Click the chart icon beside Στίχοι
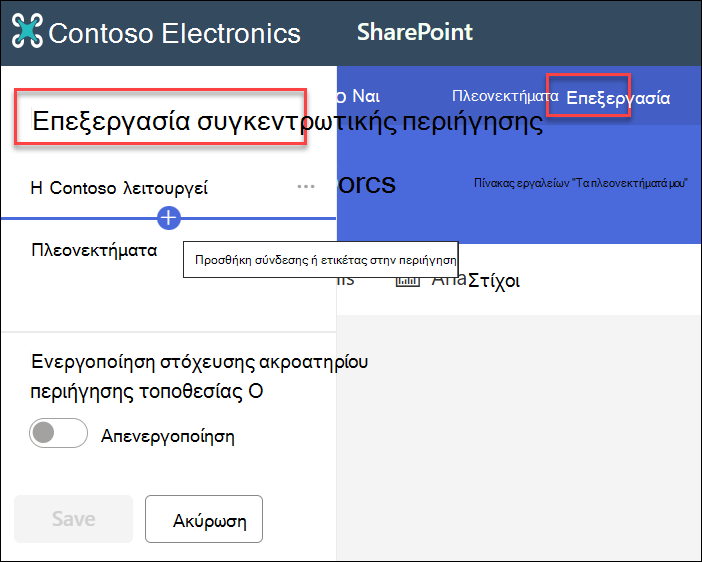The width and height of the screenshot is (702, 562). pyautogui.click(x=407, y=281)
